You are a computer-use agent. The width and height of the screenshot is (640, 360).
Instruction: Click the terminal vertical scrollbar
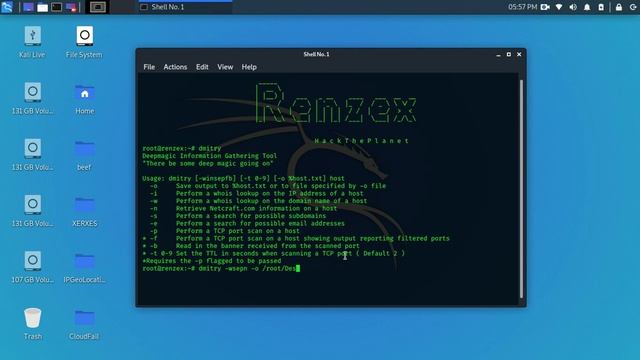click(521, 189)
